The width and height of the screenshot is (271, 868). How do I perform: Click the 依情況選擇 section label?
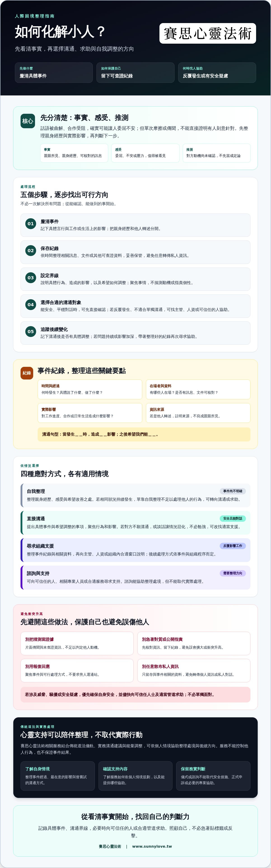click(30, 466)
